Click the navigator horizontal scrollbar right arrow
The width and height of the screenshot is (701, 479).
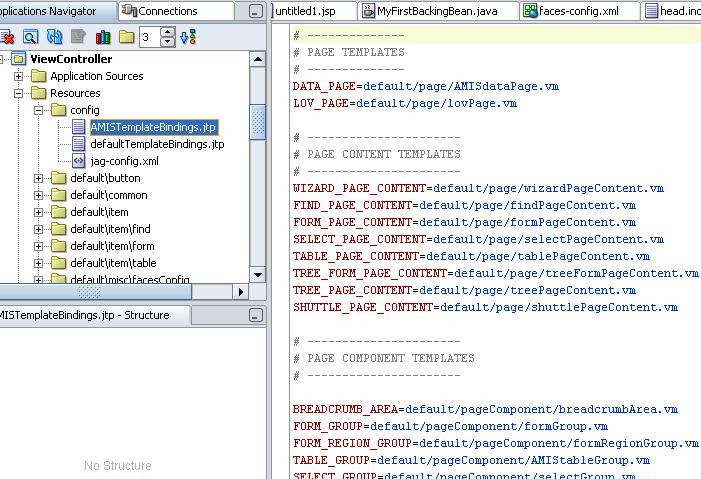point(240,292)
